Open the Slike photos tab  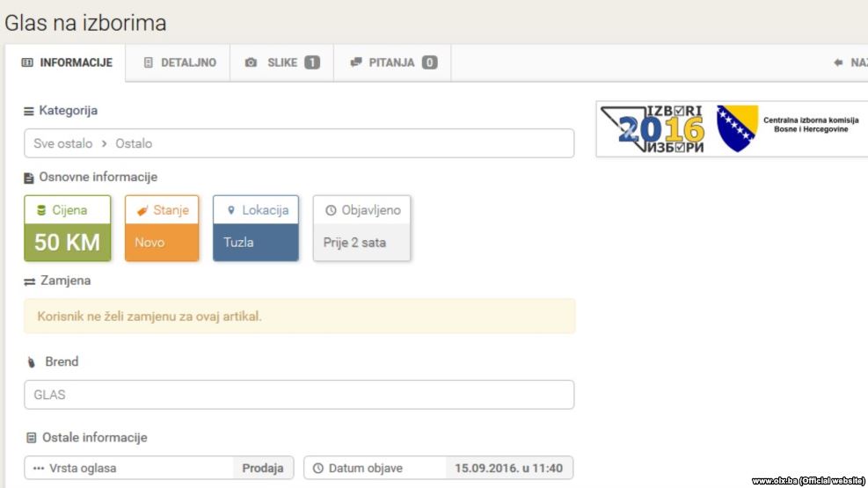(281, 63)
